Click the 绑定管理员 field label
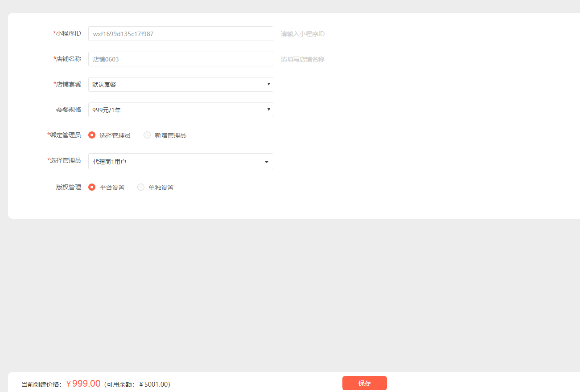Screen dimensions: 580x392 tap(65, 135)
